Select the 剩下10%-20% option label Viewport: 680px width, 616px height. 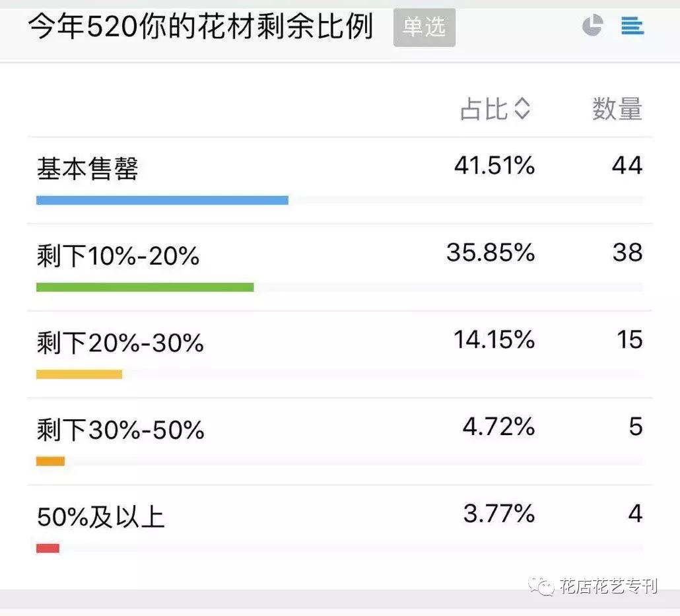coord(118,256)
